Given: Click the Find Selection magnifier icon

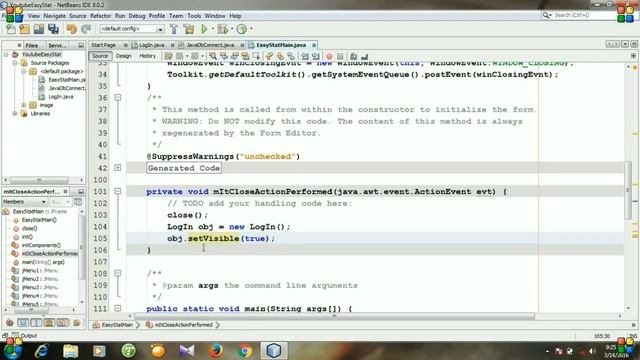Looking at the screenshot, I should [213, 56].
